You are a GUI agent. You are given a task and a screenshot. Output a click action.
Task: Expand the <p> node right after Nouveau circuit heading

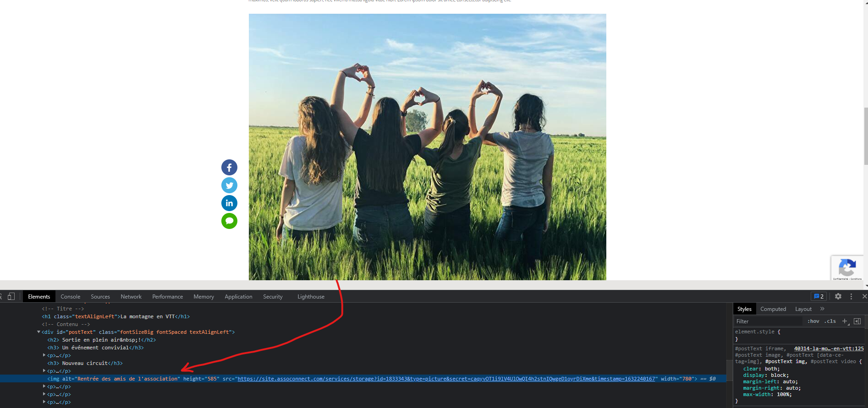(44, 371)
